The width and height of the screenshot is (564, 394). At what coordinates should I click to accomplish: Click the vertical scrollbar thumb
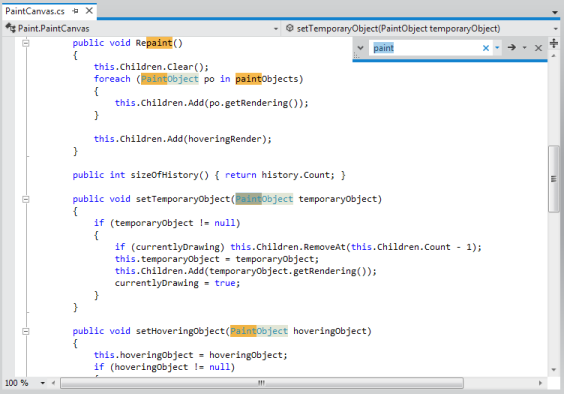click(x=554, y=179)
